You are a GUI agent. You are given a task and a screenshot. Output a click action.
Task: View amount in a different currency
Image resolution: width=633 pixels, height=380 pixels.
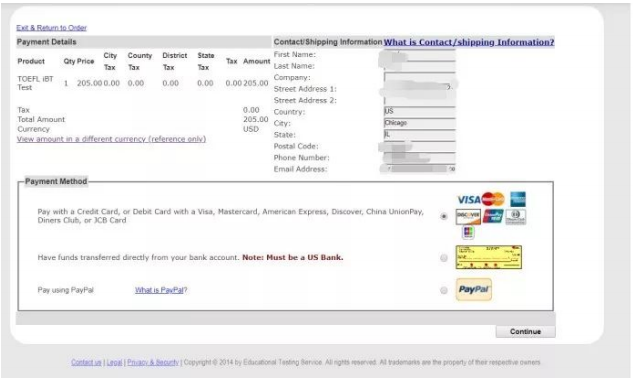click(x=111, y=139)
